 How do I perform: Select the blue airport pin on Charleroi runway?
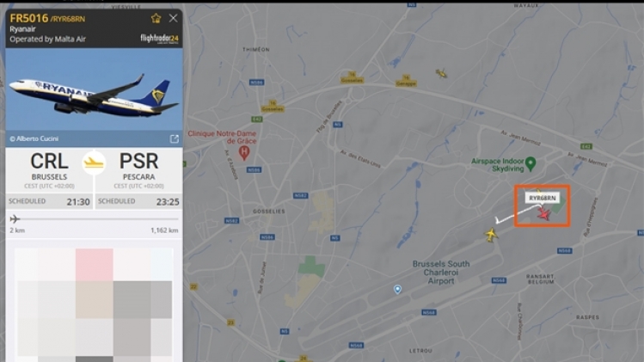pyautogui.click(x=397, y=290)
